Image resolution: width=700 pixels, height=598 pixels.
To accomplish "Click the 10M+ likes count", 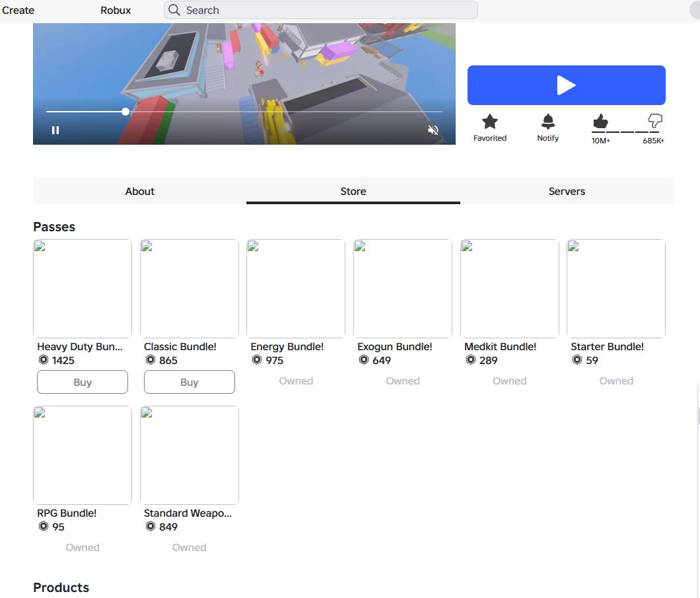I will click(x=600, y=141).
